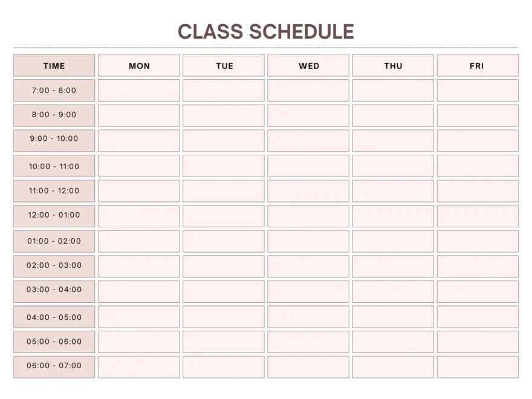Select the FRI column header
532x399 pixels.
(477, 65)
